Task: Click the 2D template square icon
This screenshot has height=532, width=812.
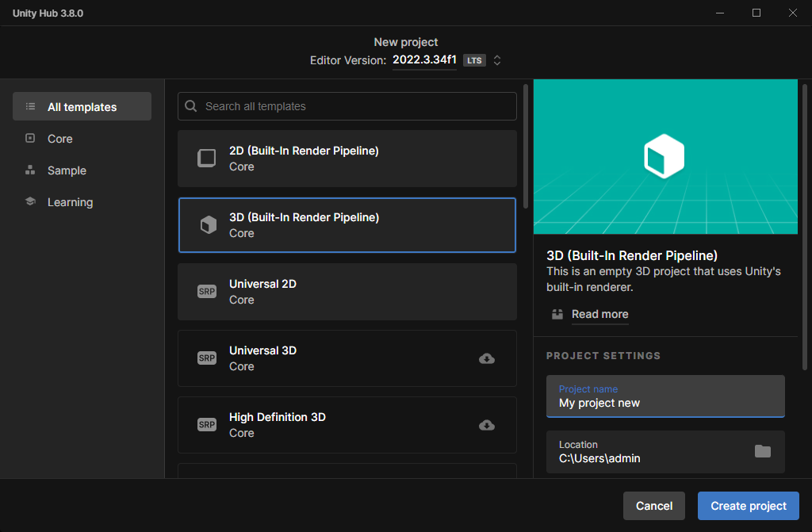Action: point(207,158)
